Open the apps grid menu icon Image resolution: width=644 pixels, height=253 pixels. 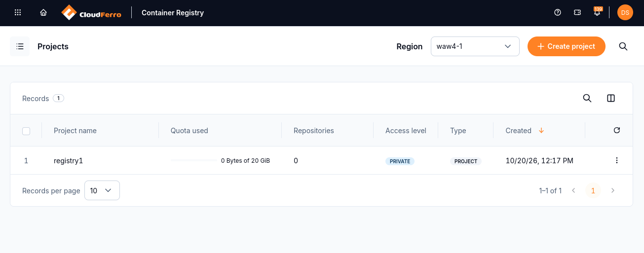[x=18, y=13]
